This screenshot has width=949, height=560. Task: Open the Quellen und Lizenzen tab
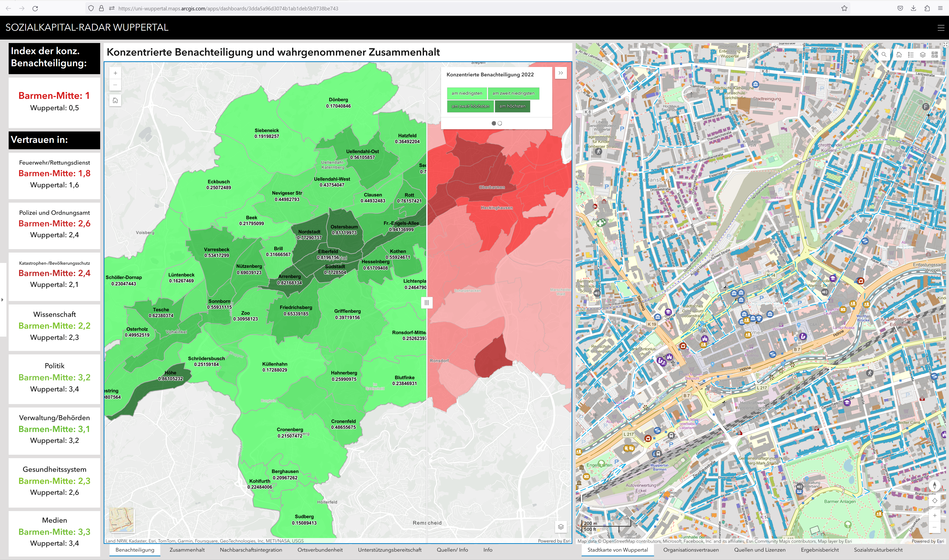coord(760,550)
